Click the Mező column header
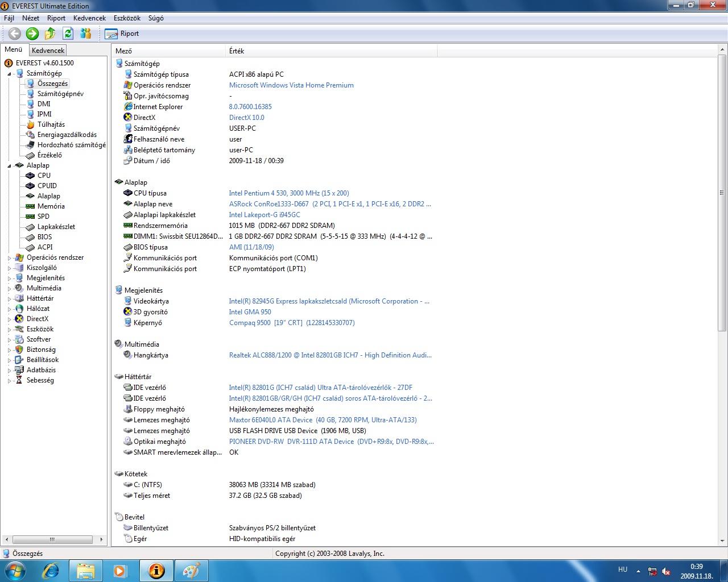 point(168,51)
